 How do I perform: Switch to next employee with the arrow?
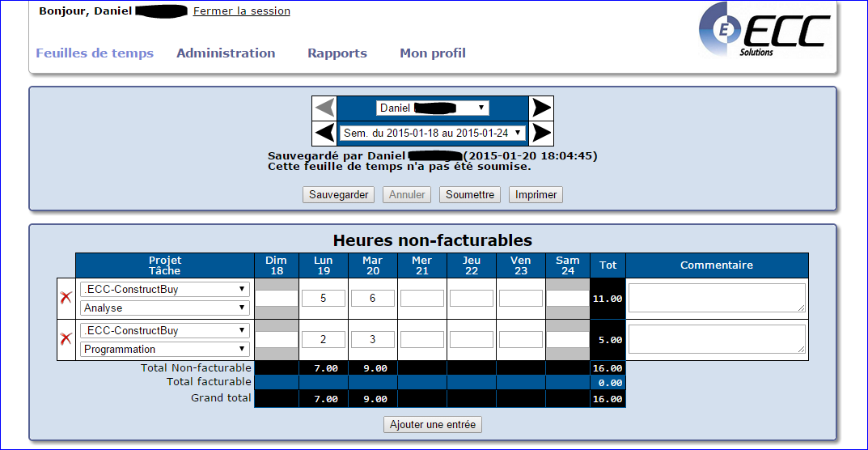[541, 108]
